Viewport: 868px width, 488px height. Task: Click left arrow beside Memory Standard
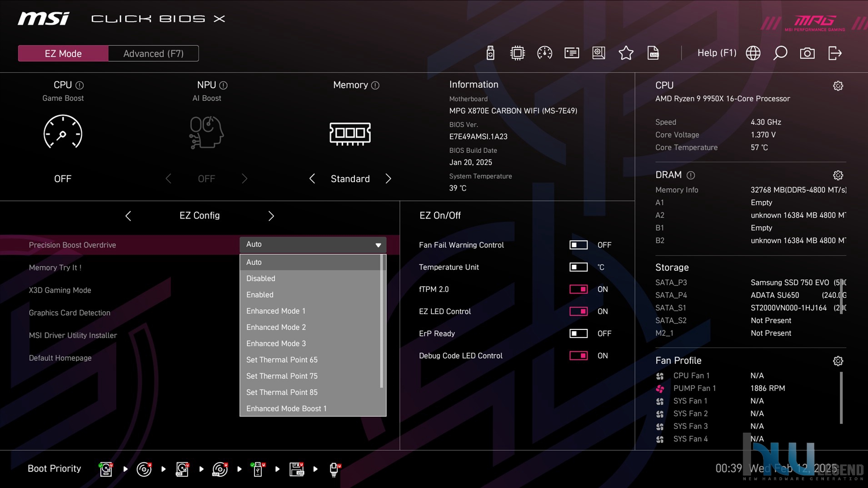tap(312, 179)
